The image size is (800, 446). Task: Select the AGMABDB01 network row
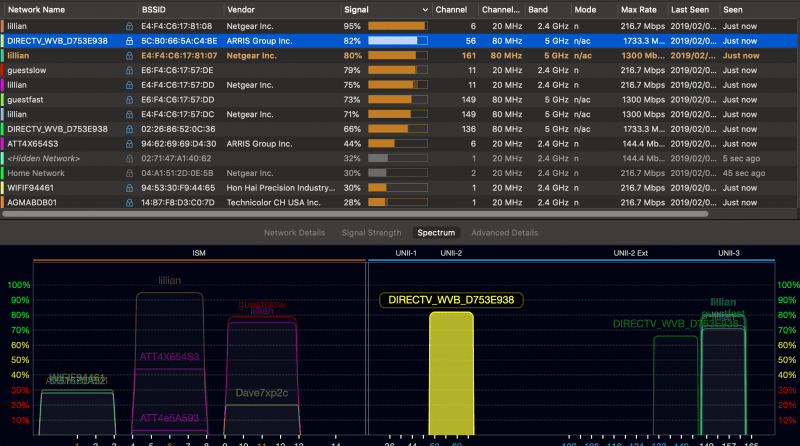(398, 203)
